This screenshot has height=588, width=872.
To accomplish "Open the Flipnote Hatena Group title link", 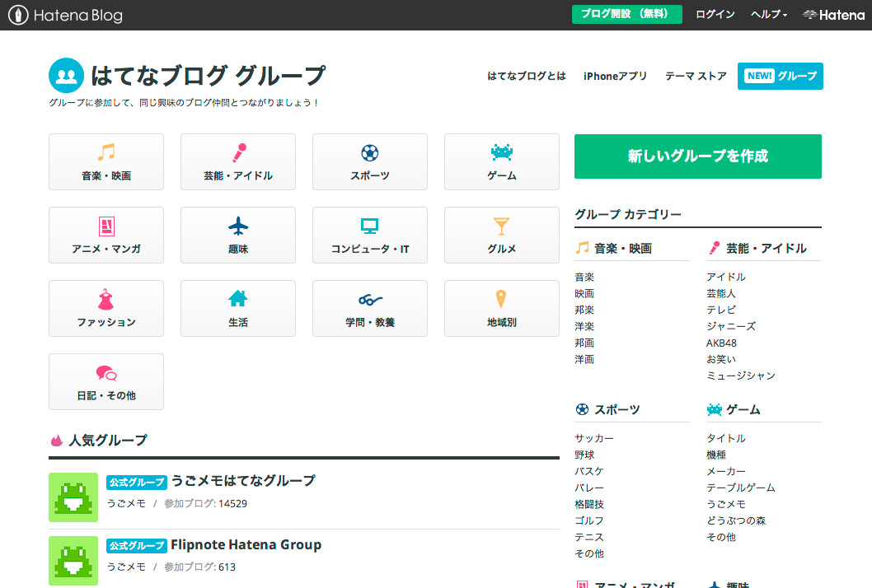I will click(246, 544).
